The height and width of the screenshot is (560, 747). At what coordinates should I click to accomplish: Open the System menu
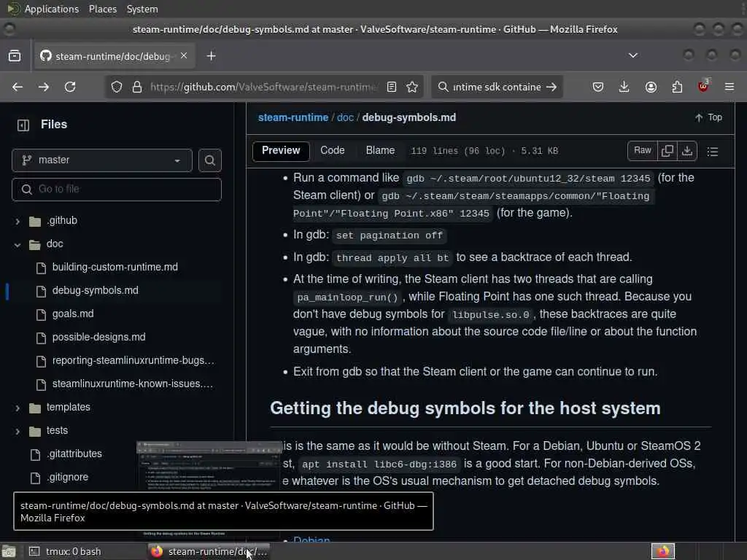(x=142, y=9)
